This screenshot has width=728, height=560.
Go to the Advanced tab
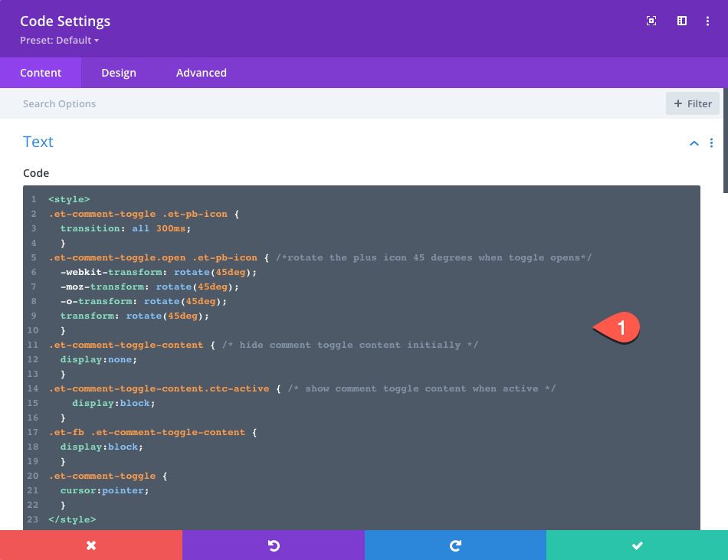(x=202, y=73)
